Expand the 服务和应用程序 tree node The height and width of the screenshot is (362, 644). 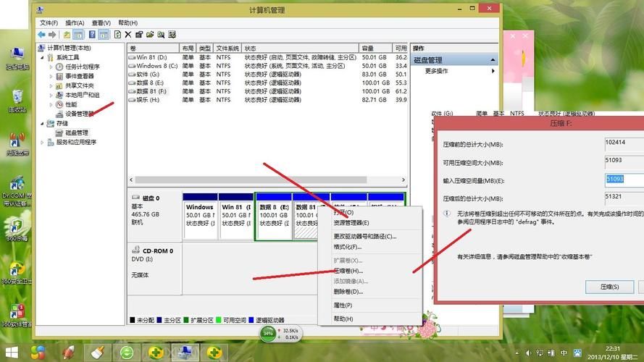point(42,143)
